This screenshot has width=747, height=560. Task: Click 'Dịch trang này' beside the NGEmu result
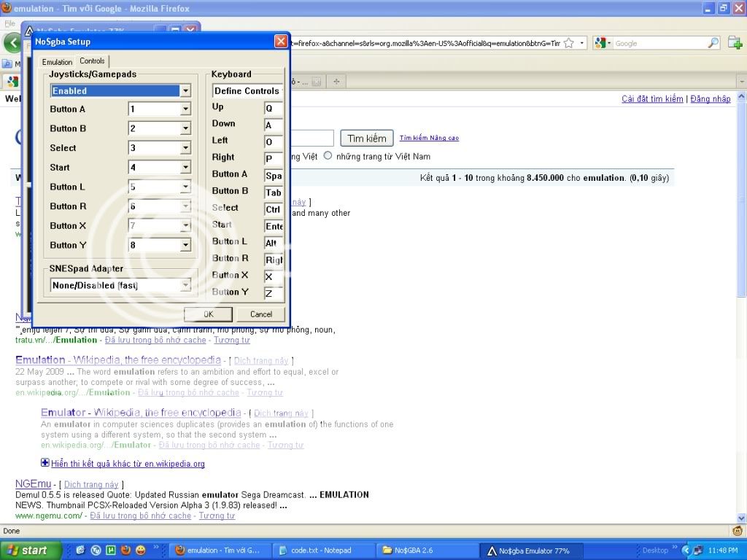coord(91,485)
